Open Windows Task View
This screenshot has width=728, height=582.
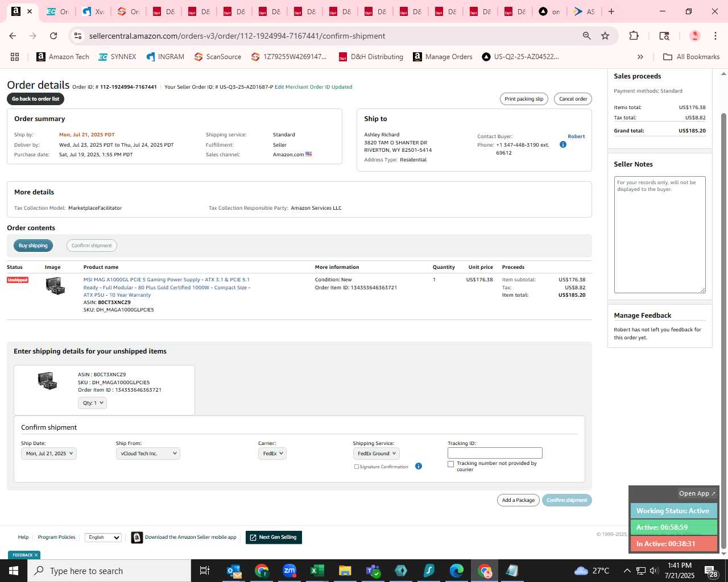click(205, 571)
